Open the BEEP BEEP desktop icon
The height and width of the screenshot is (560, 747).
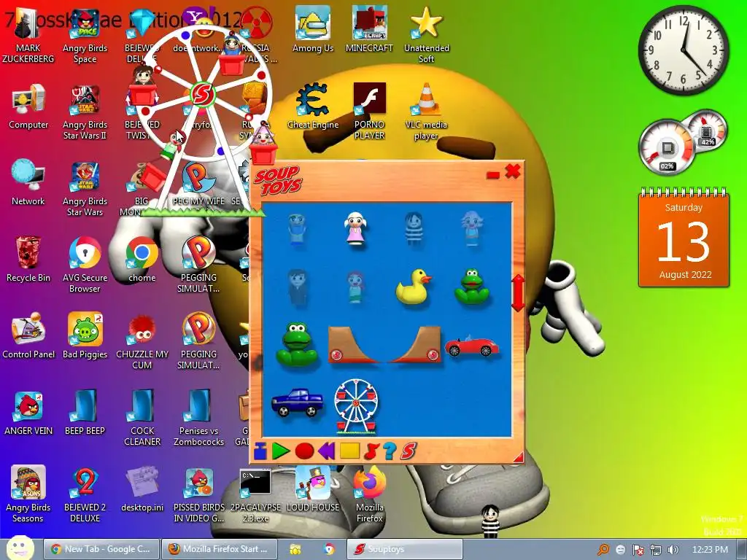[x=85, y=413]
